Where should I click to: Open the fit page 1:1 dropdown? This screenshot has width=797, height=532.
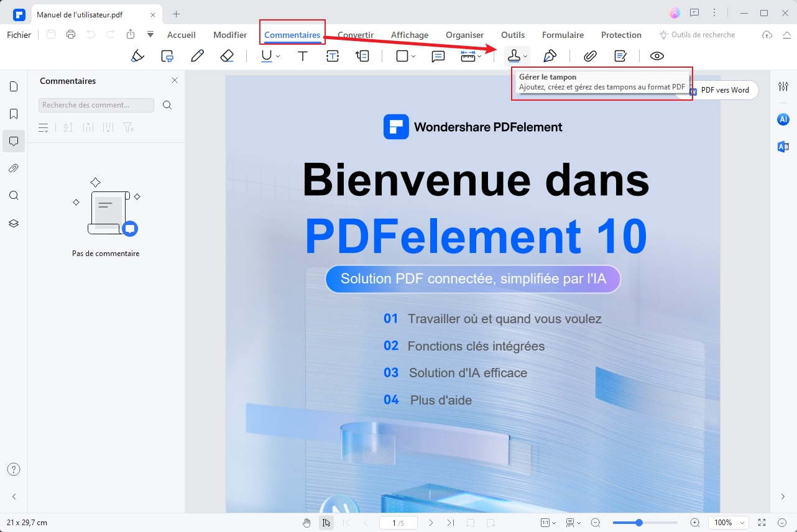click(548, 523)
